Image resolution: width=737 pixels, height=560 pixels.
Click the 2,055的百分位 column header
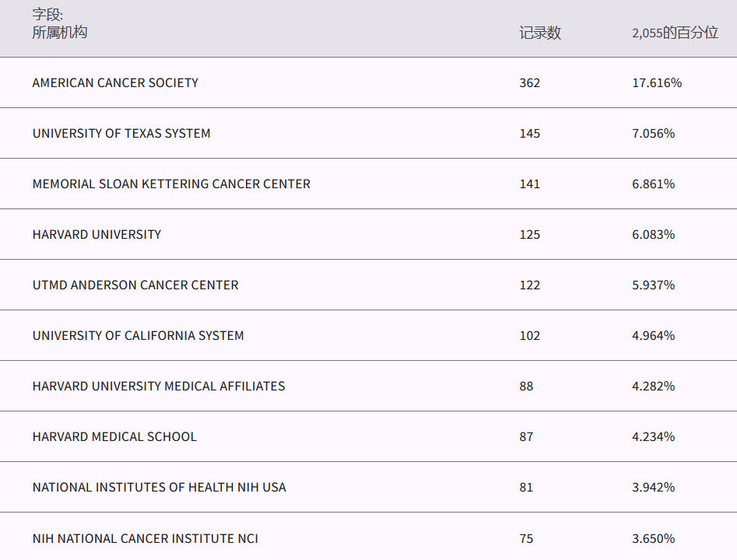675,33
